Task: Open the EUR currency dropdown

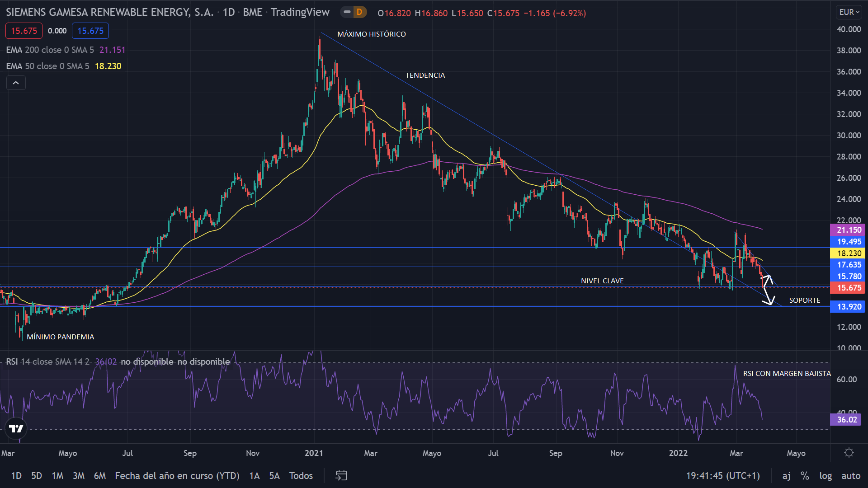Action: coord(849,12)
